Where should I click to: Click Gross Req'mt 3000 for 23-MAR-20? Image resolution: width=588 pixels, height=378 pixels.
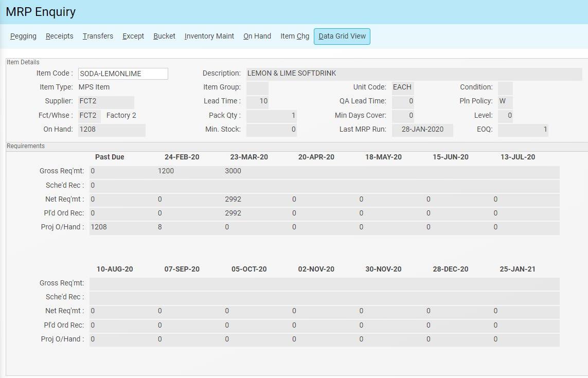pyautogui.click(x=233, y=171)
